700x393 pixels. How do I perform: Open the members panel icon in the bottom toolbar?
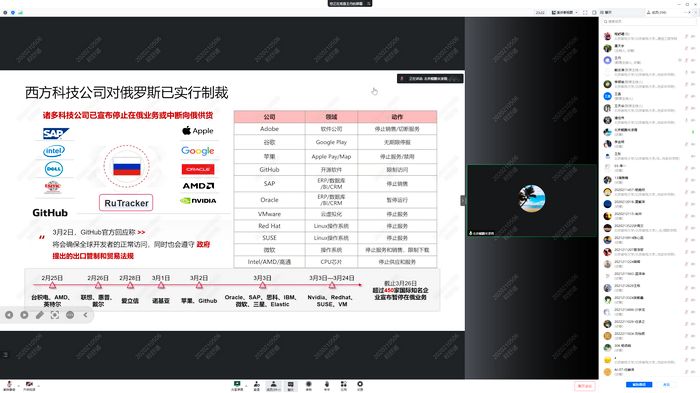click(x=273, y=385)
